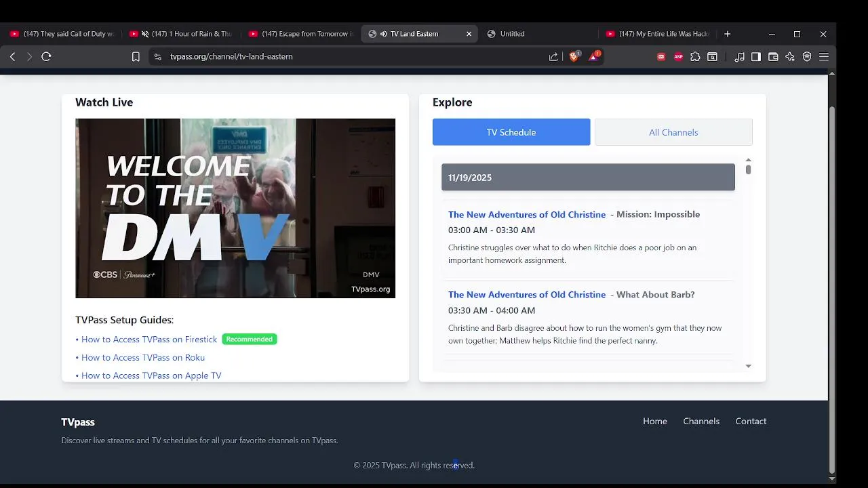Click the live video player showing DMV

click(235, 208)
